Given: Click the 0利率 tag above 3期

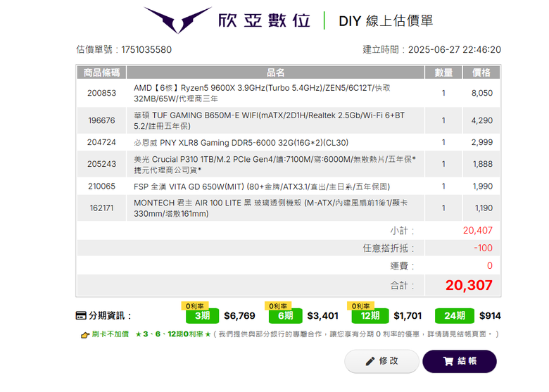Looking at the screenshot, I should 195,306.
